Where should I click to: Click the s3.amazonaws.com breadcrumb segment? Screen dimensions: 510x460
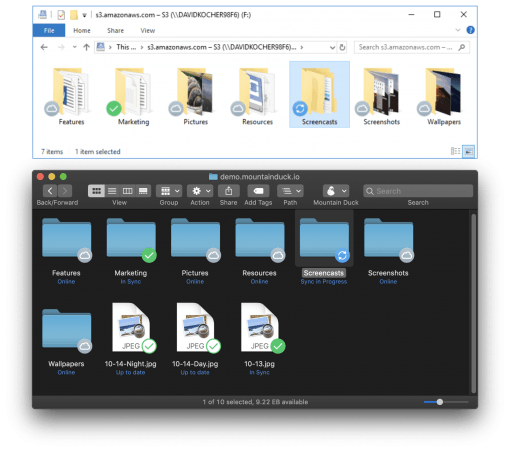click(x=222, y=47)
